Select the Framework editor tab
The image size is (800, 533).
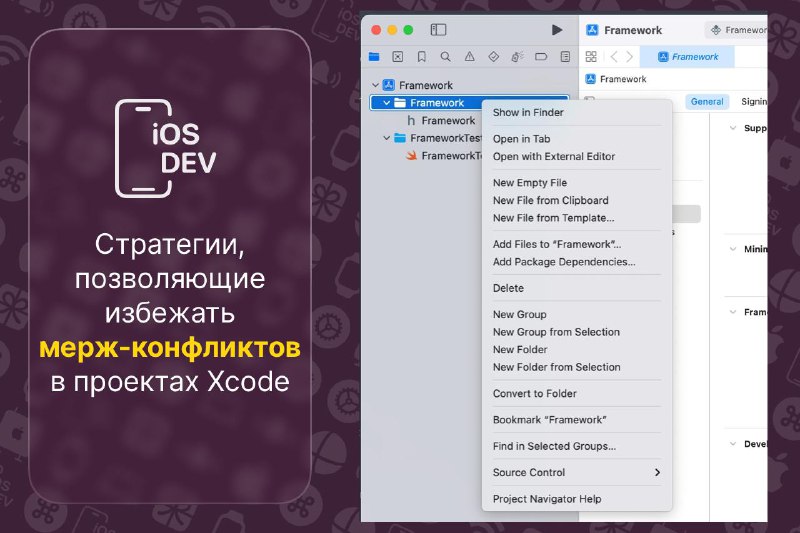pos(687,57)
